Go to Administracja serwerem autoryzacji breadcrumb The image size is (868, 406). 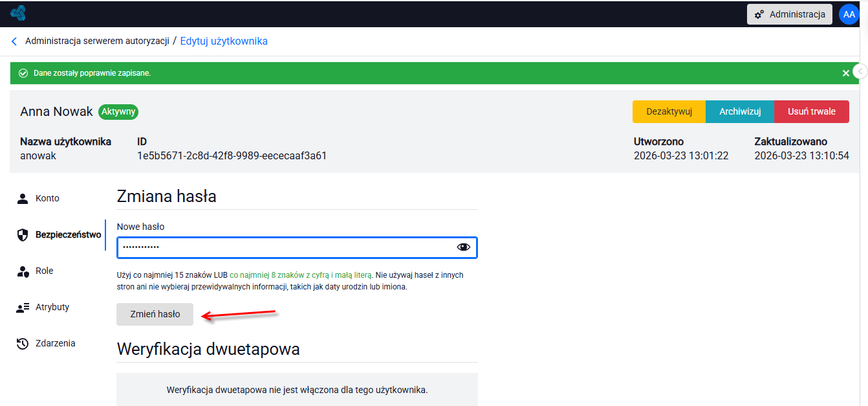(97, 41)
